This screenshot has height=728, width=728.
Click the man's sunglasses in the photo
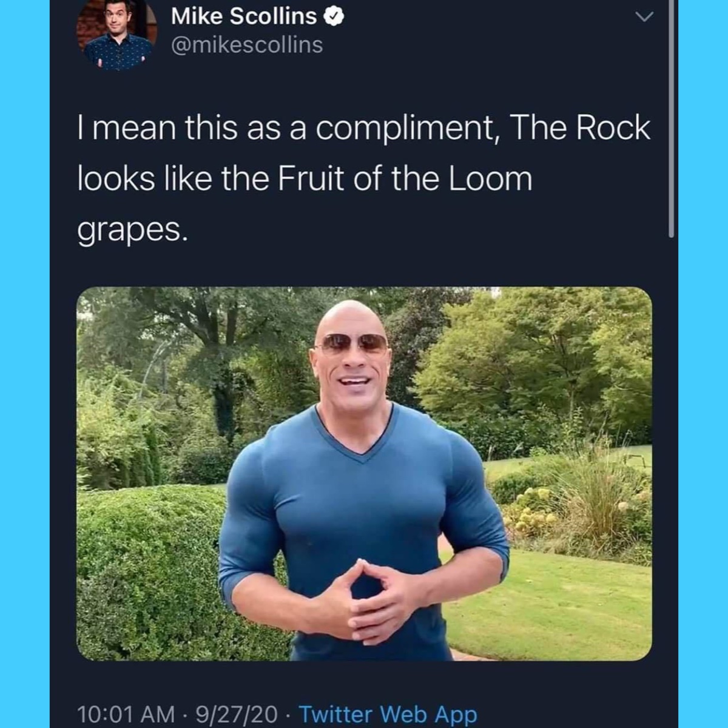click(351, 343)
